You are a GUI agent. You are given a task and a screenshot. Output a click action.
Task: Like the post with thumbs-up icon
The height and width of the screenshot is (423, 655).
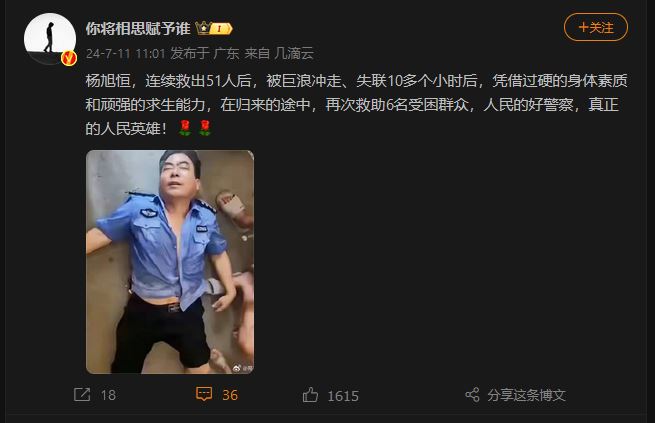[310, 395]
